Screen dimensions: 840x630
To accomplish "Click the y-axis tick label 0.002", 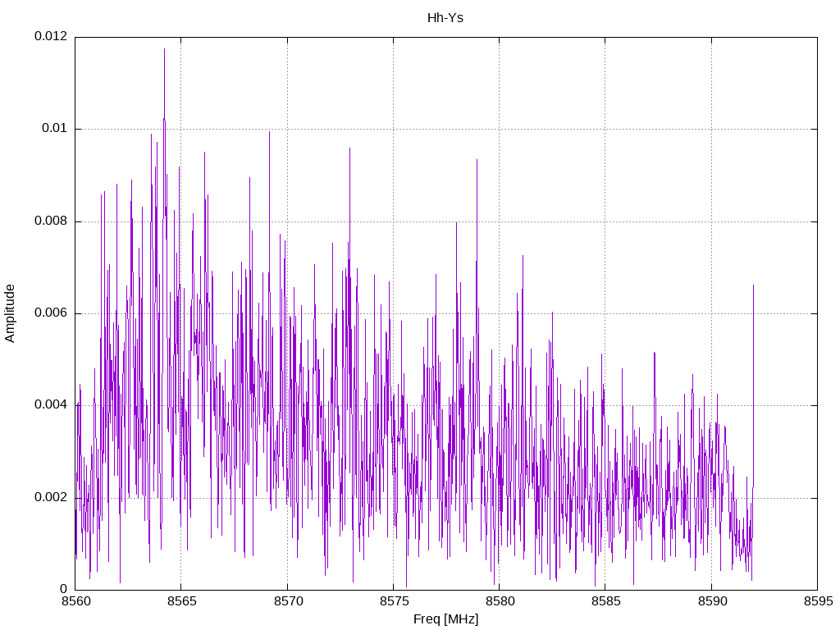I will tap(51, 497).
